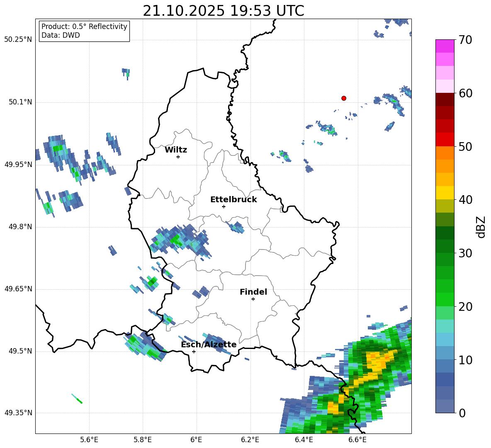Viewport: 491px width, 448px height.
Task: Click the 49.95°N latitude label
Action: point(18,165)
